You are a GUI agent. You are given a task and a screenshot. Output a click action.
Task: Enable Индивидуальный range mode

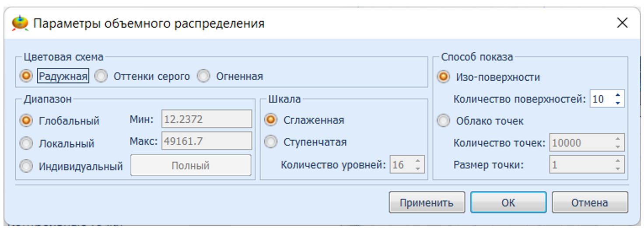(26, 166)
